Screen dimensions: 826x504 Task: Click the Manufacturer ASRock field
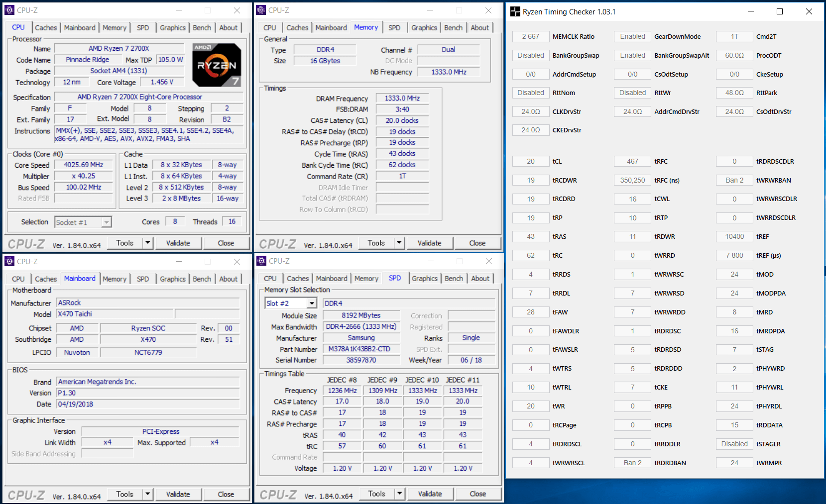(148, 302)
